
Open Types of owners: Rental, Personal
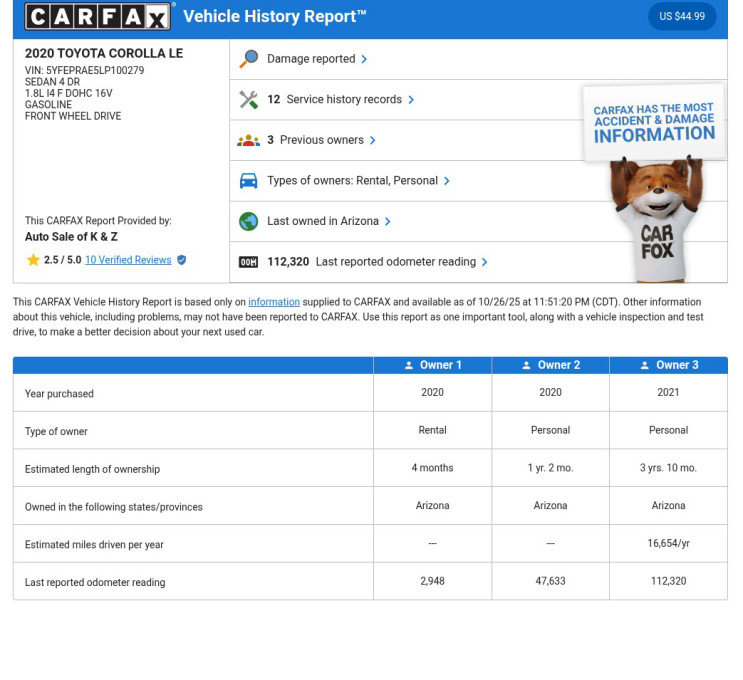click(352, 181)
